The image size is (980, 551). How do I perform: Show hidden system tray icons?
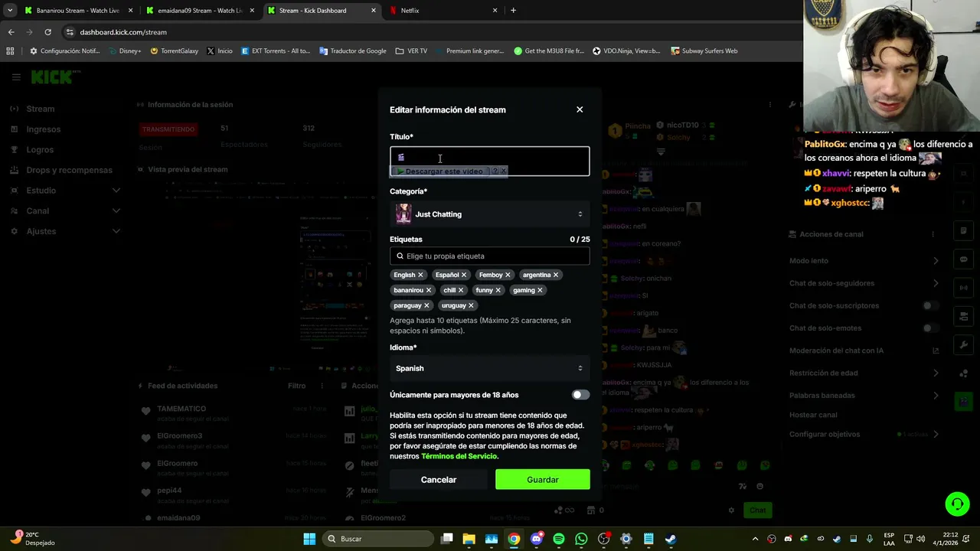[755, 539]
